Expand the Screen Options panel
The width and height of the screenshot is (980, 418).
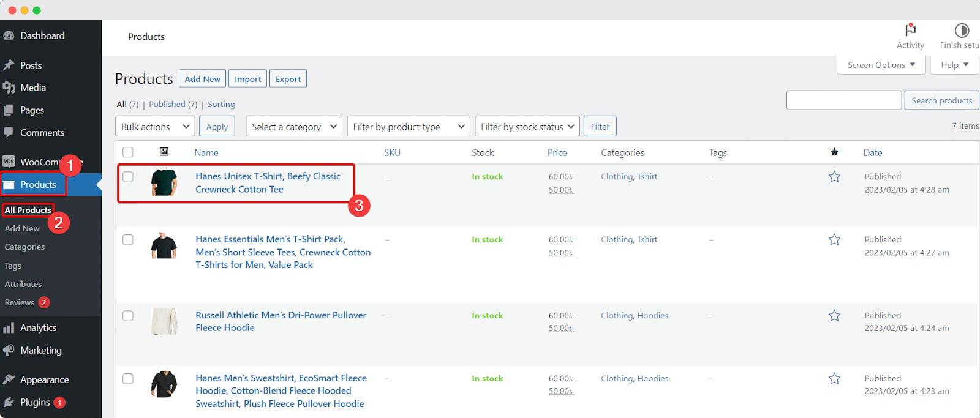tap(881, 65)
